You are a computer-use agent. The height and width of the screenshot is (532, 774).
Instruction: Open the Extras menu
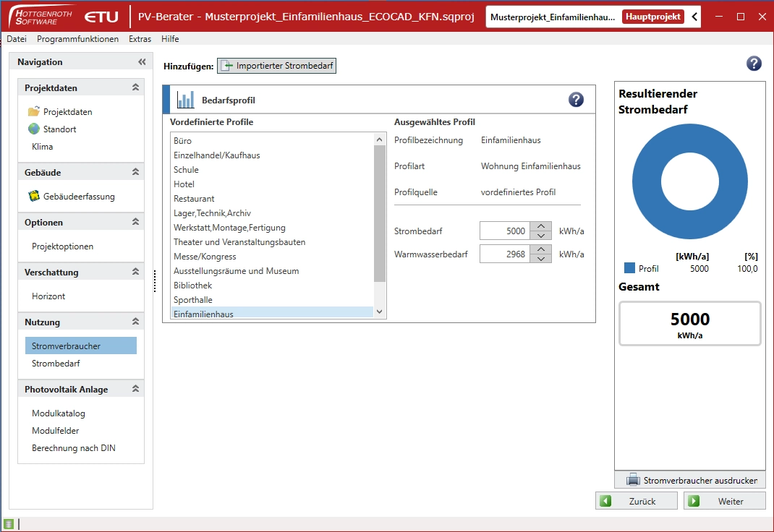point(140,39)
